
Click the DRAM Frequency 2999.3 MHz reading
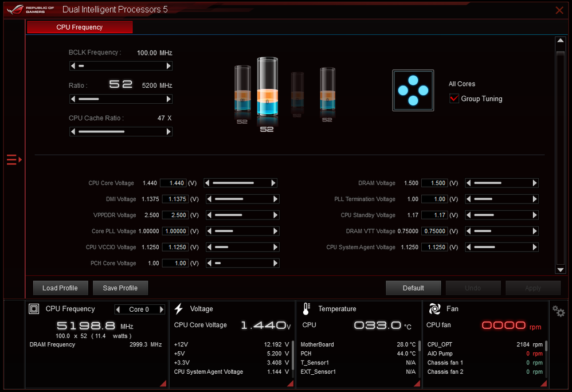tap(96, 344)
